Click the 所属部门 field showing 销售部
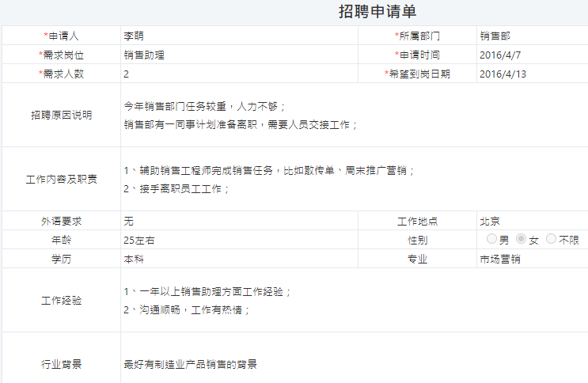 pos(531,36)
